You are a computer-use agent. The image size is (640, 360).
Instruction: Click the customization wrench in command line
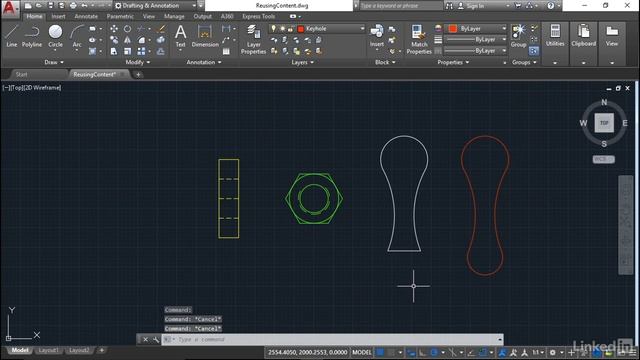156,340
